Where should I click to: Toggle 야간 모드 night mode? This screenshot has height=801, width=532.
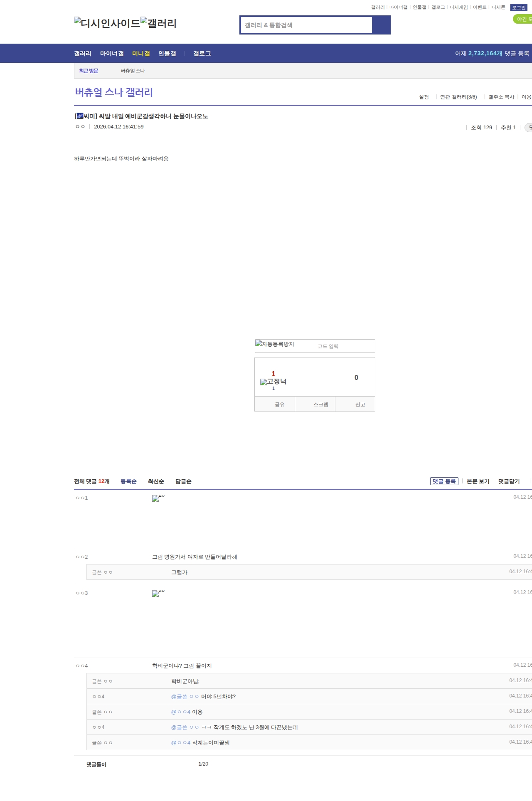pyautogui.click(x=523, y=19)
